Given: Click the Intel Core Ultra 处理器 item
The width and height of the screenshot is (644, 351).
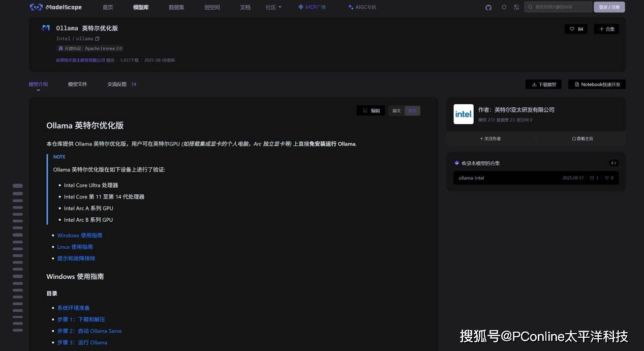Looking at the screenshot, I should [91, 185].
